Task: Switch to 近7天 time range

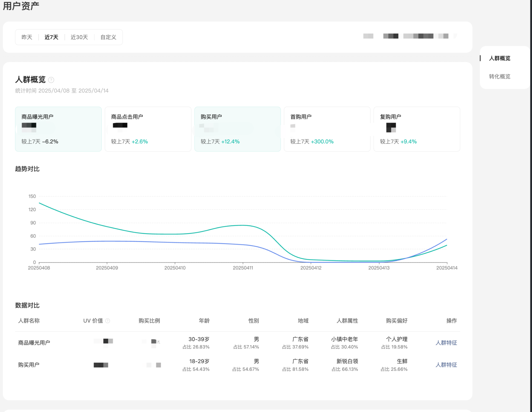Action: (x=51, y=37)
